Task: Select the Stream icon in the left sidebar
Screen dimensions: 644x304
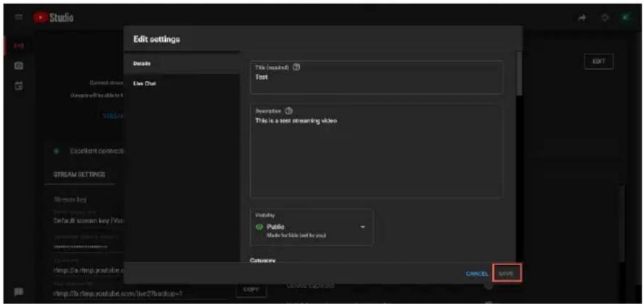Action: pyautogui.click(x=19, y=46)
